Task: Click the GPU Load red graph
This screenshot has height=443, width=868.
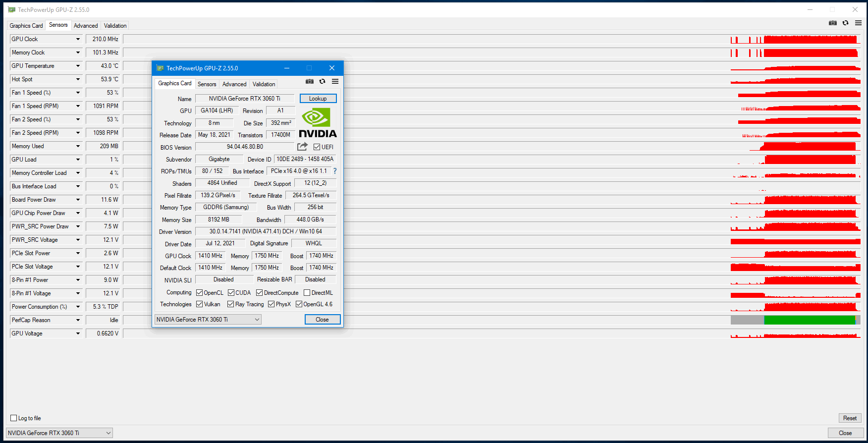Action: pos(810,160)
